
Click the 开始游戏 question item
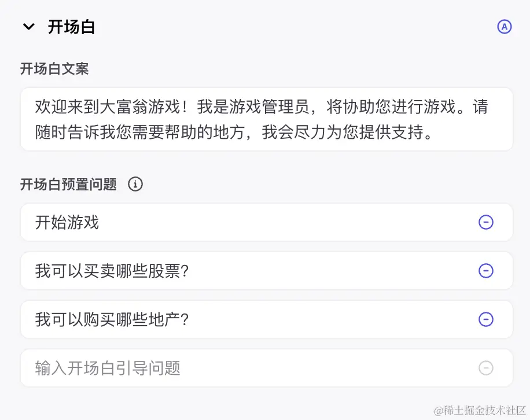(x=231, y=223)
